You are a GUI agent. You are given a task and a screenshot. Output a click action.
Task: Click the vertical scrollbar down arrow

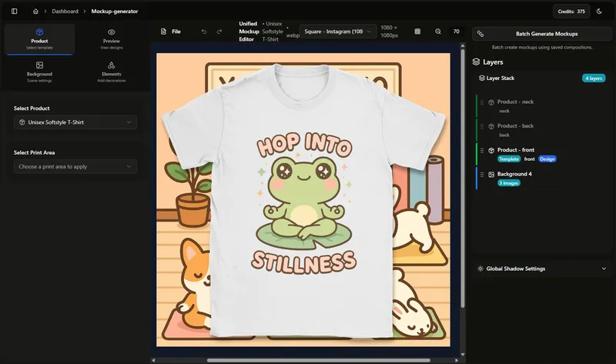point(463,354)
